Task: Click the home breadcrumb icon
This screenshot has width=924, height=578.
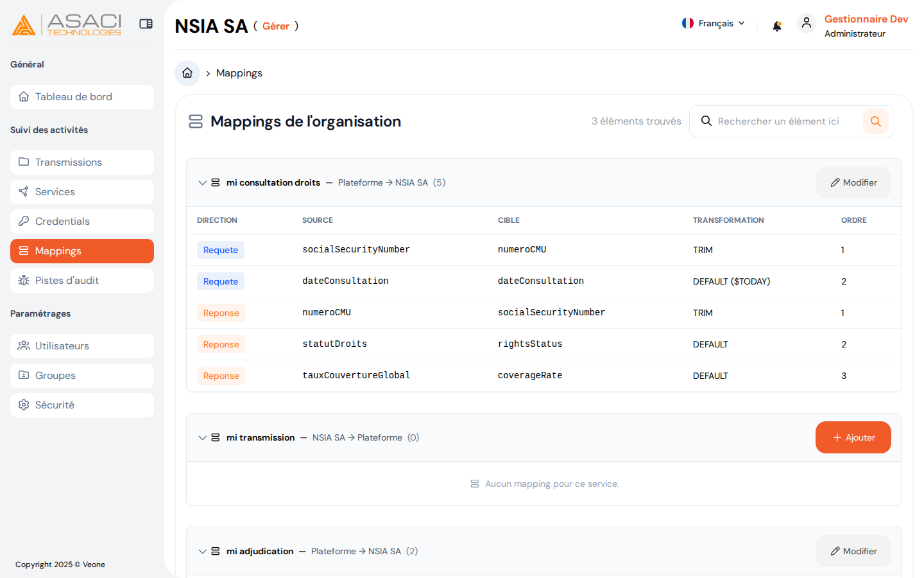Action: (x=187, y=73)
